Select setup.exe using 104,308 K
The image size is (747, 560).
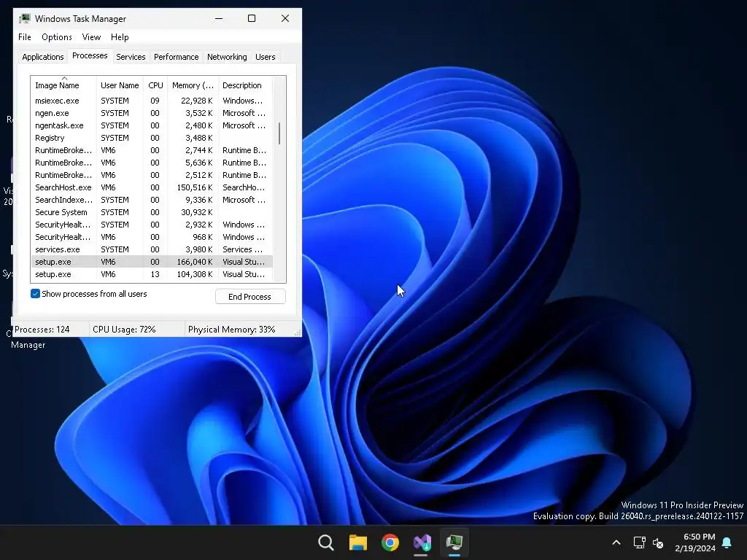click(x=152, y=274)
